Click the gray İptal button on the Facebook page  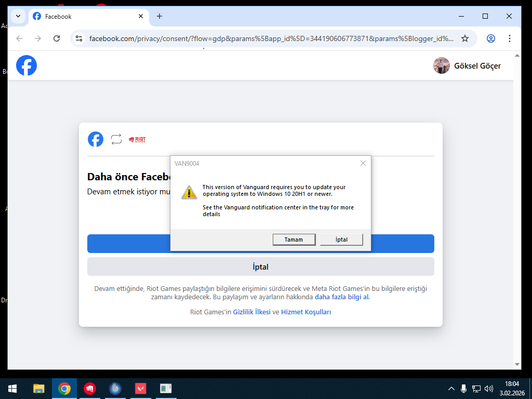pyautogui.click(x=261, y=267)
